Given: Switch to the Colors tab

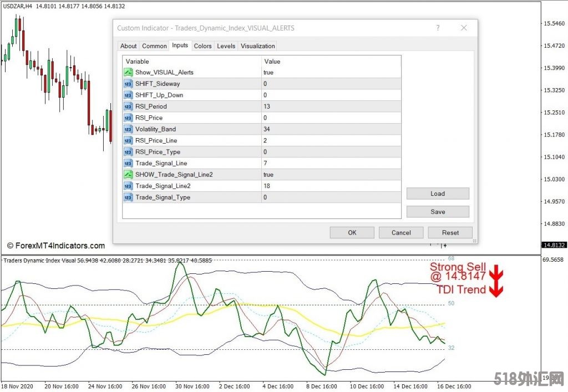Looking at the screenshot, I should (202, 46).
